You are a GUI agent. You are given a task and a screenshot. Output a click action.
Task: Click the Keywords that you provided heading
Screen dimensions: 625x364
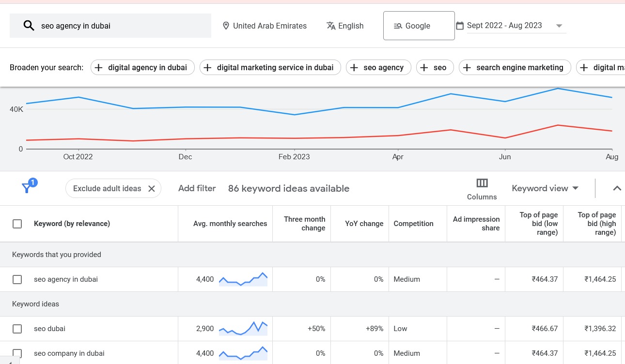pyautogui.click(x=57, y=255)
